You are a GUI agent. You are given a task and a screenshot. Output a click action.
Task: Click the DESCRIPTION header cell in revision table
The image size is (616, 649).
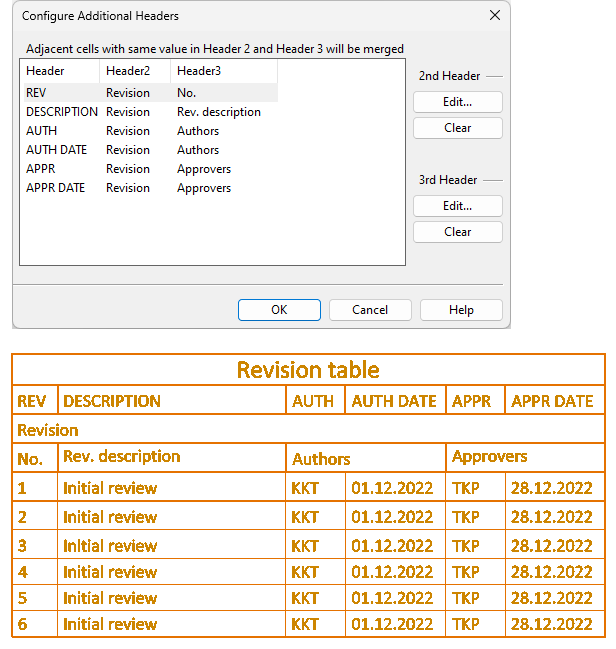pos(172,401)
